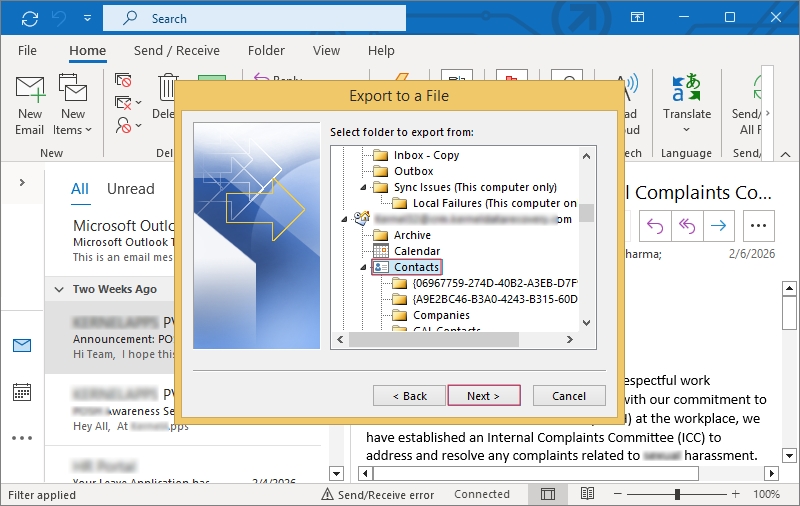Click the zoom slider handle

[678, 494]
